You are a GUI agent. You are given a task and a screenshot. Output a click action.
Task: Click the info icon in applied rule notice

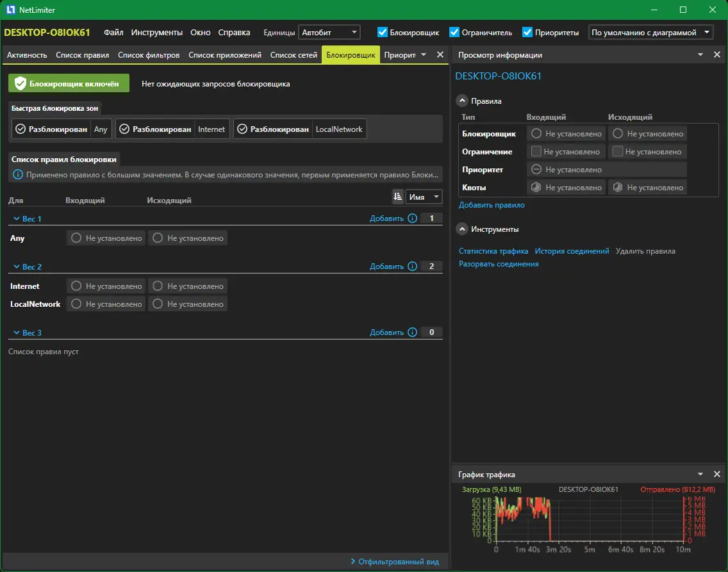point(18,175)
